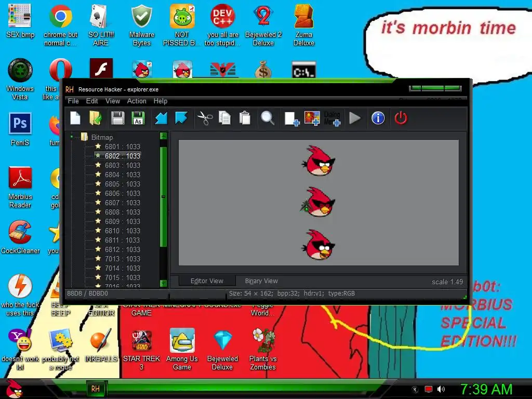Click the left-pointing blue flag icon
Viewport: 532px width, 399px height.
pyautogui.click(x=161, y=118)
